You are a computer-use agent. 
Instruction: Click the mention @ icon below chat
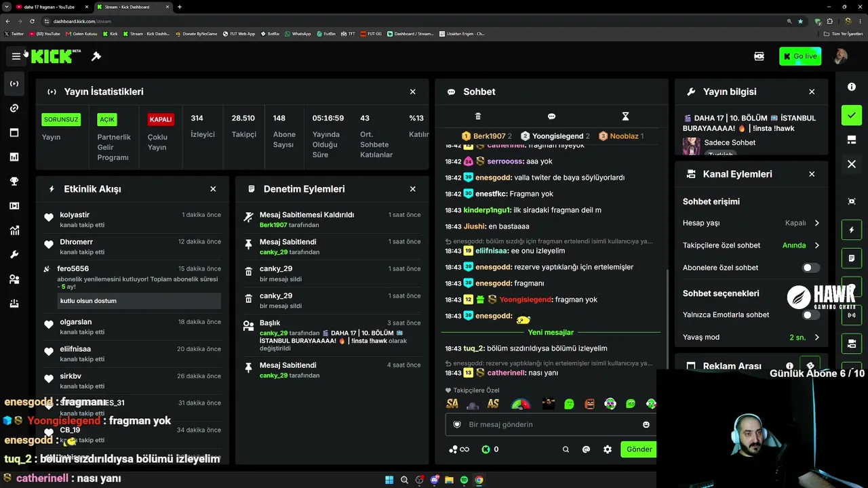point(587,449)
